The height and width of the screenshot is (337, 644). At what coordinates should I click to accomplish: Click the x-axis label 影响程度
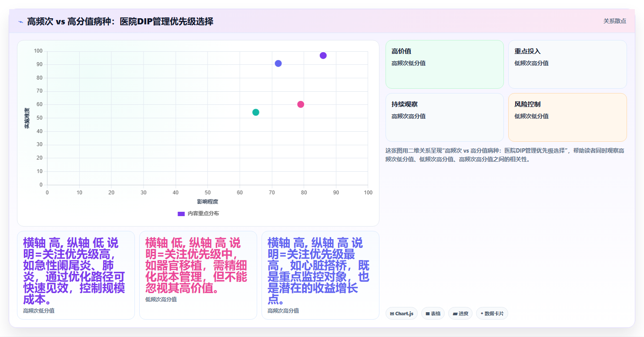point(208,201)
